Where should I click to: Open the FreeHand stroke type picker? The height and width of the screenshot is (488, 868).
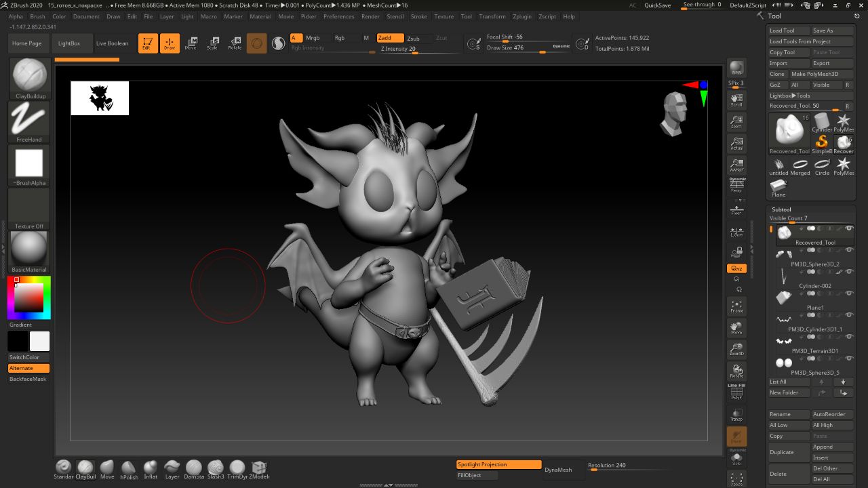pos(29,120)
